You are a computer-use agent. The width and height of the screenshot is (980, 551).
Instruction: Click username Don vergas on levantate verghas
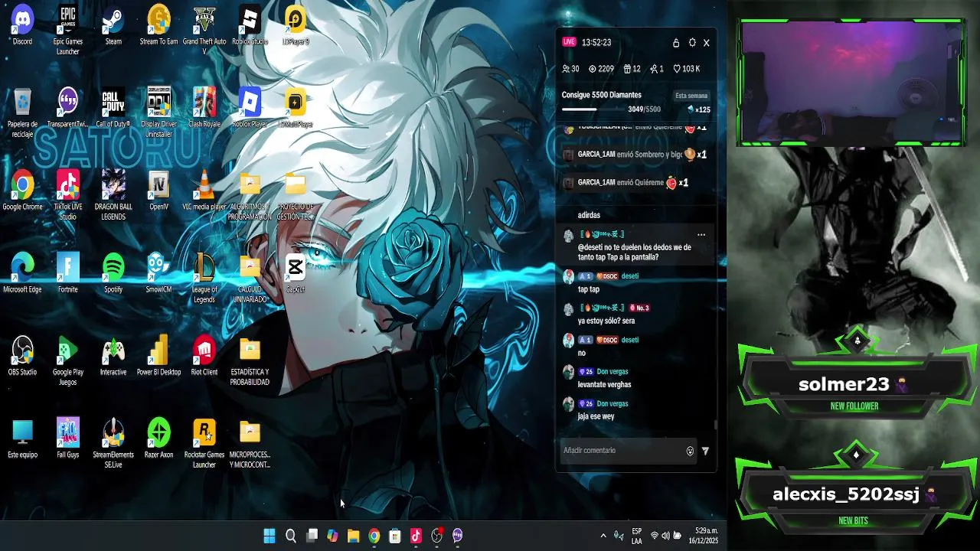(612, 372)
